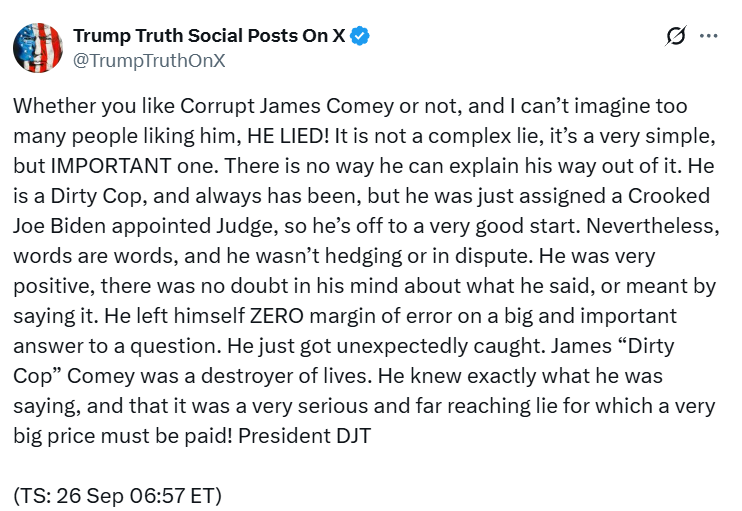Click the words 'Corrupt James Comey'
The height and width of the screenshot is (511, 742).
[286, 107]
